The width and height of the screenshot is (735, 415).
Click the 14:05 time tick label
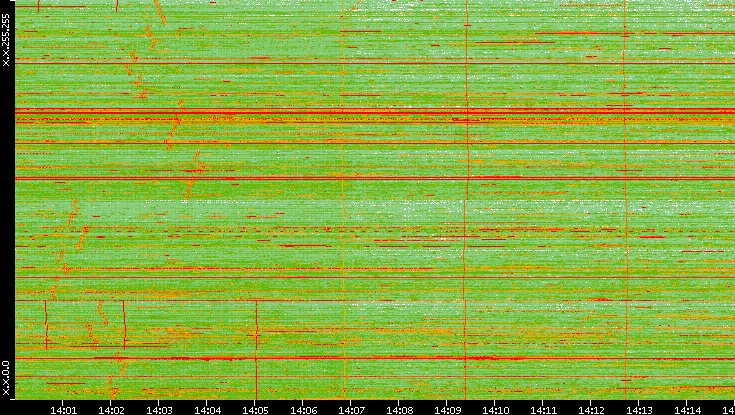pyautogui.click(x=255, y=410)
